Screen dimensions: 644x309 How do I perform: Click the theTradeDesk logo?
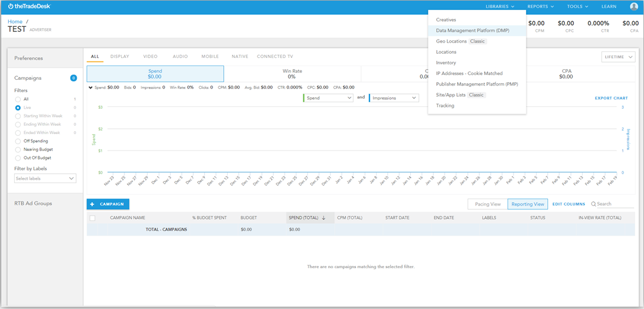coord(29,6)
